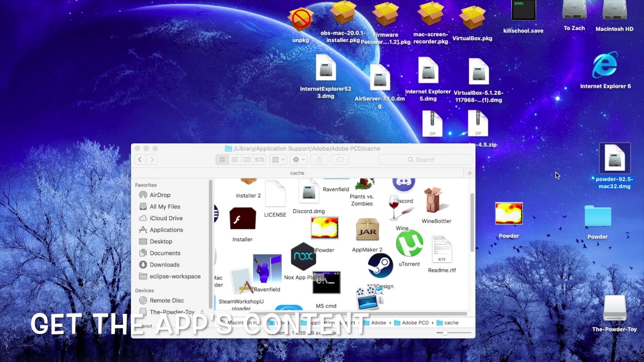The image size is (644, 362).
Task: Open Desktop in sidebar
Action: point(160,241)
